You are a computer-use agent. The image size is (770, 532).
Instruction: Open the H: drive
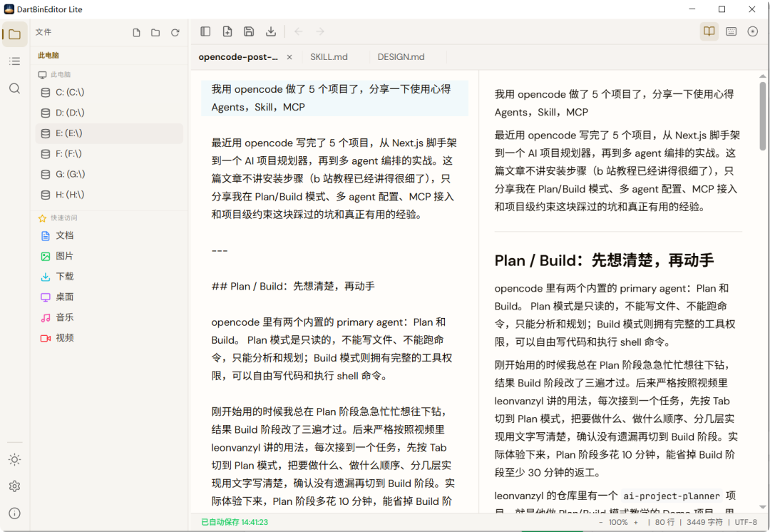pos(109,195)
